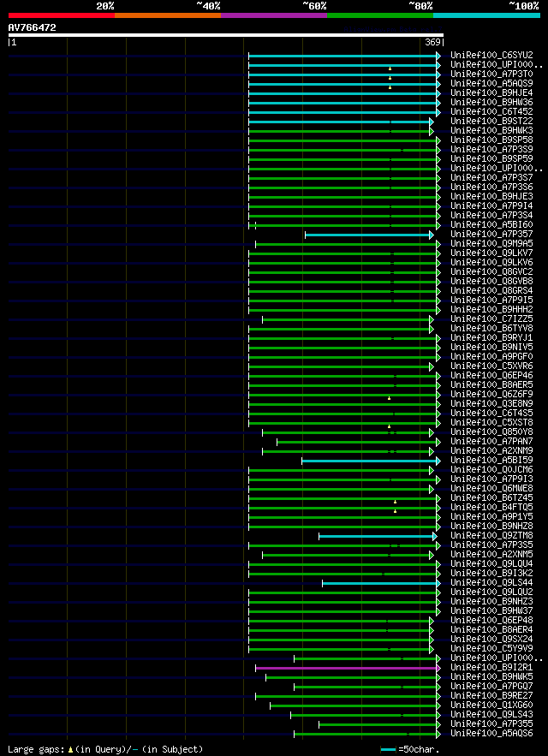
Task: Select the UniRef100_A7P9I4 label
Action: click(x=491, y=205)
